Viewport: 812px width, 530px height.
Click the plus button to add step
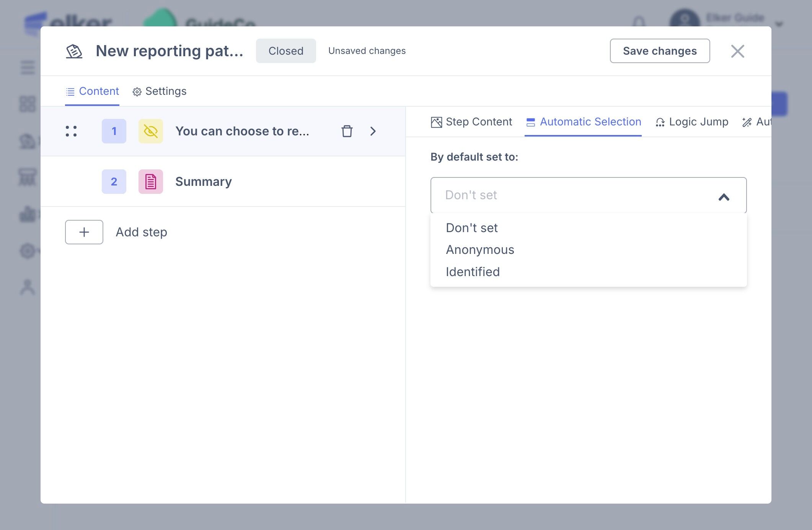tap(84, 232)
